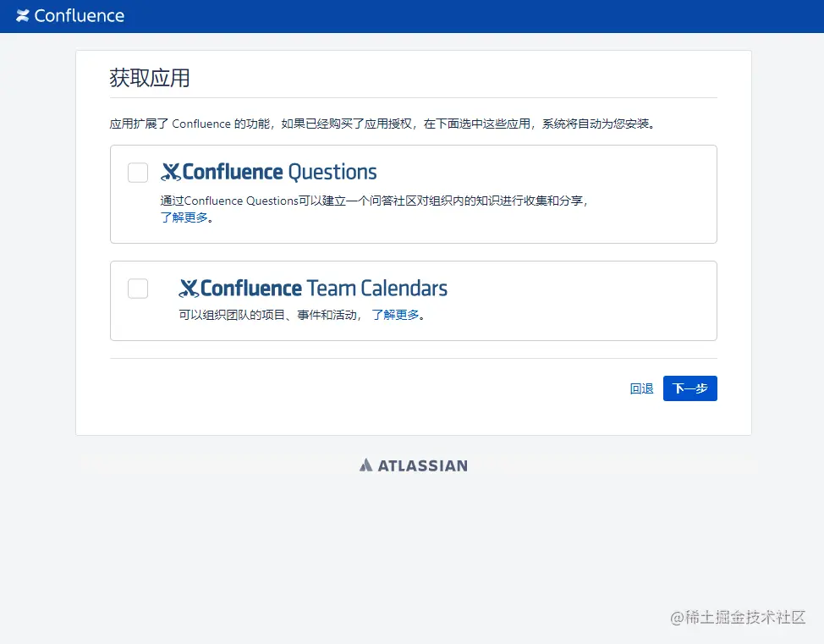Click the text 可以组织团队的项目、事件和活动
824x644 pixels.
268,315
